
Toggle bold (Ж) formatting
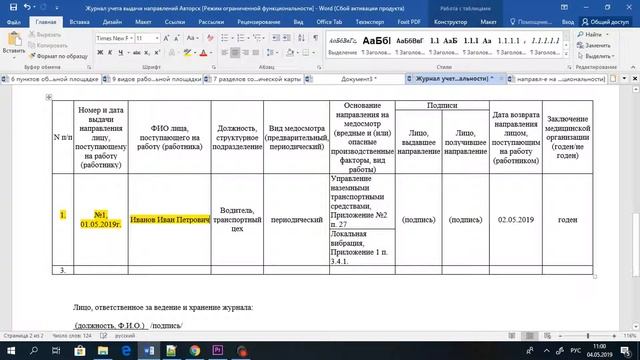point(100,53)
